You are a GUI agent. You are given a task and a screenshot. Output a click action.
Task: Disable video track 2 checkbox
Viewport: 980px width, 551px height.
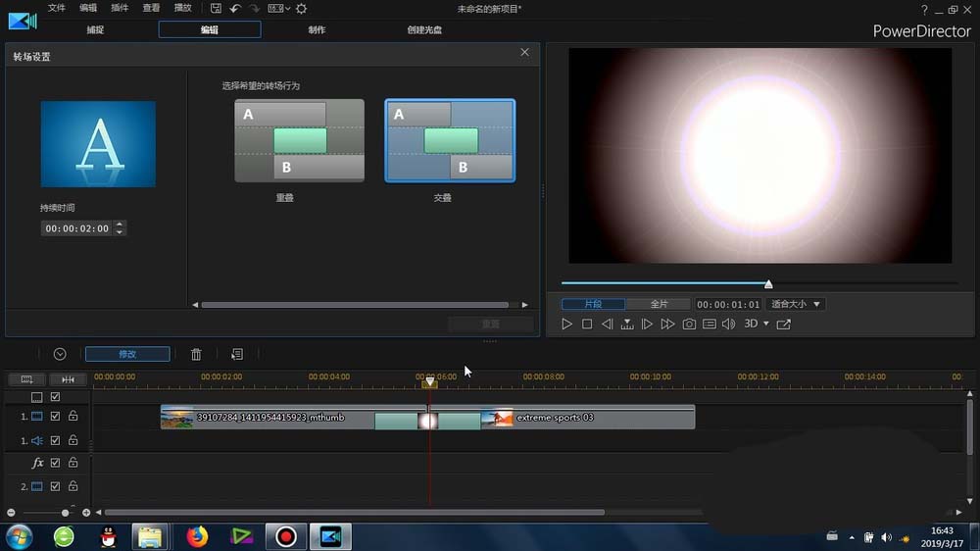click(x=56, y=486)
